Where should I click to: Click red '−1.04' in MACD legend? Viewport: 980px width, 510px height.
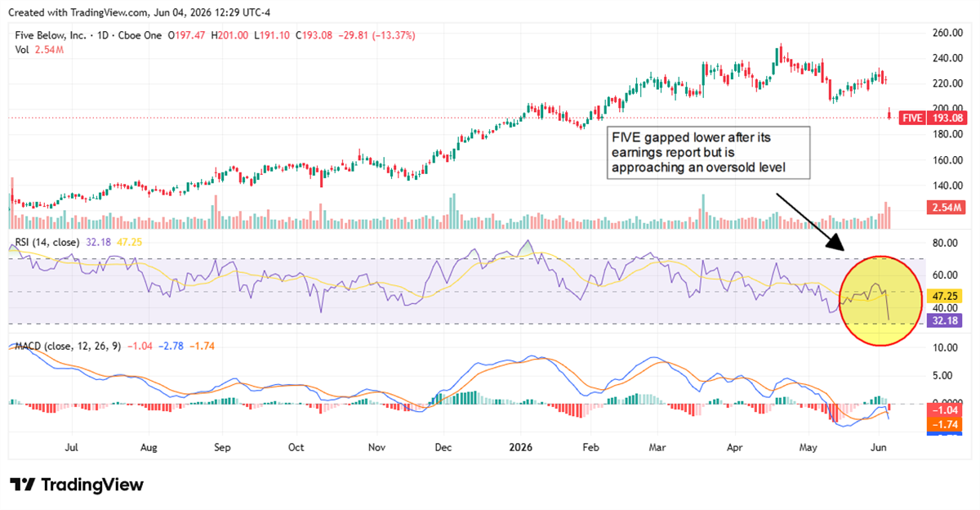(140, 346)
